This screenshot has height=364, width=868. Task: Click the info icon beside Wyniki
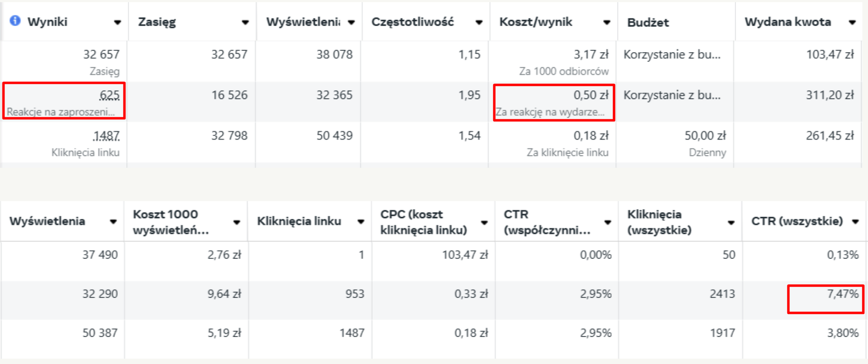click(15, 20)
